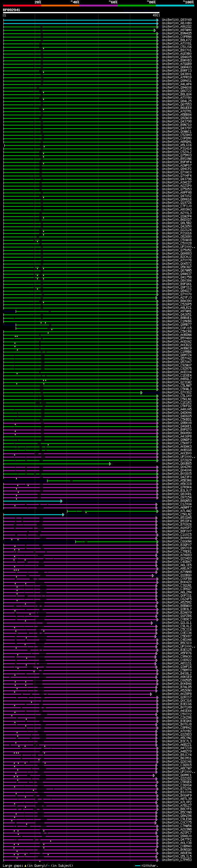Click the UniRef100_Q703G2 label
The height and width of the screenshot is (868, 197).
pos(177,392)
